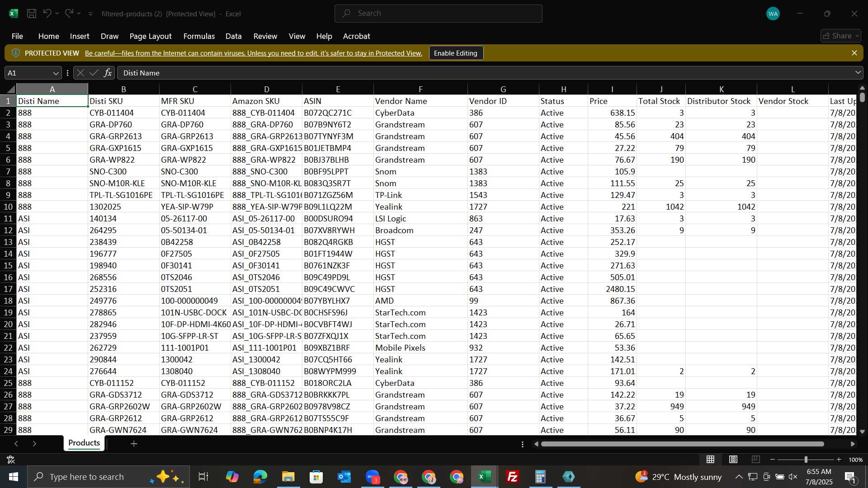The width and height of the screenshot is (868, 488).
Task: Click the zoom out minus button
Action: click(x=773, y=460)
